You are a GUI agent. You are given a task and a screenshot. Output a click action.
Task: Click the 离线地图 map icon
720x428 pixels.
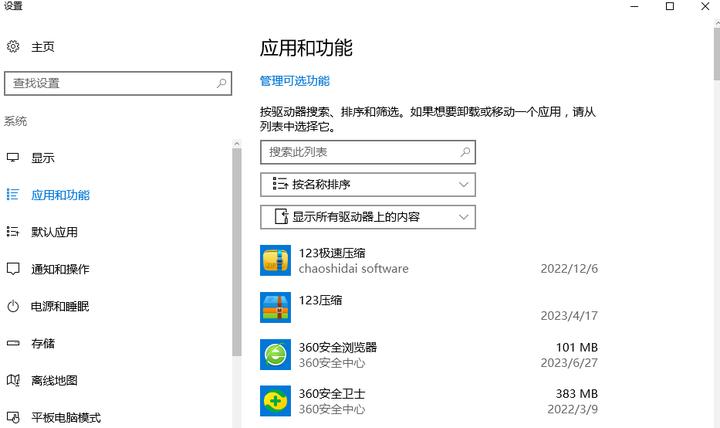13,380
